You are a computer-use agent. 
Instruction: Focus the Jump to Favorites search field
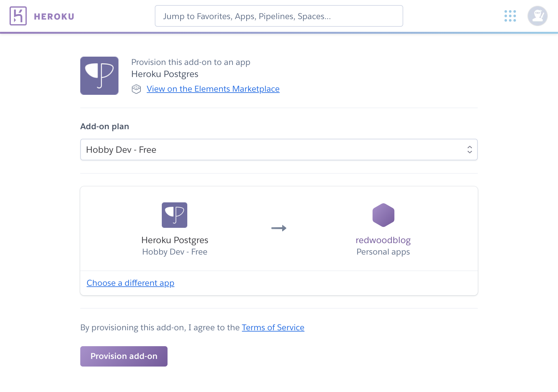point(279,16)
